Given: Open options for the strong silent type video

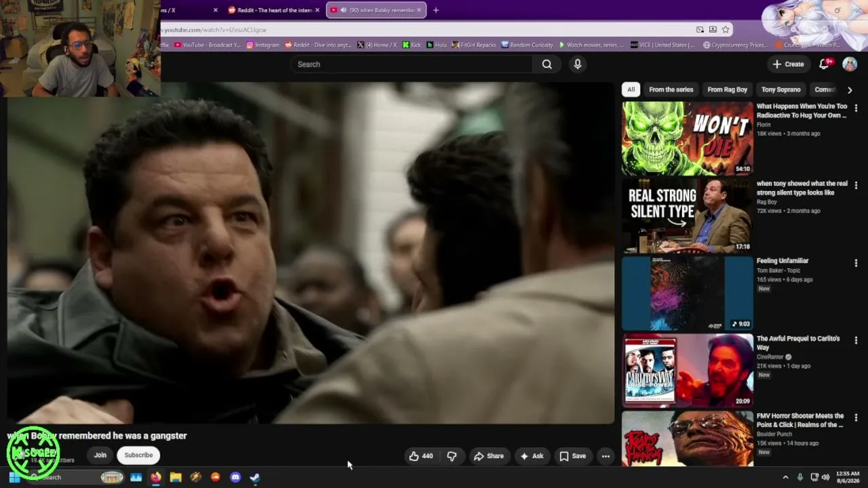Looking at the screenshot, I should tap(856, 185).
